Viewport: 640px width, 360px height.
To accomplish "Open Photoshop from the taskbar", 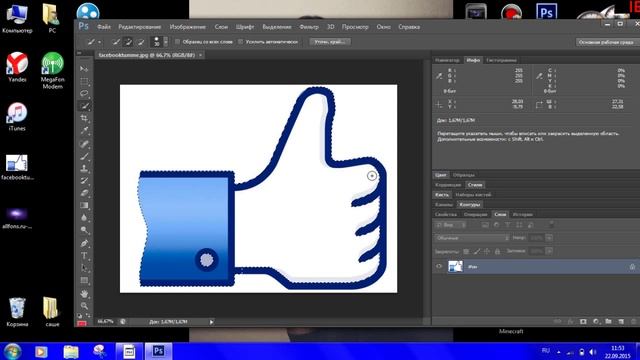I will (x=158, y=351).
